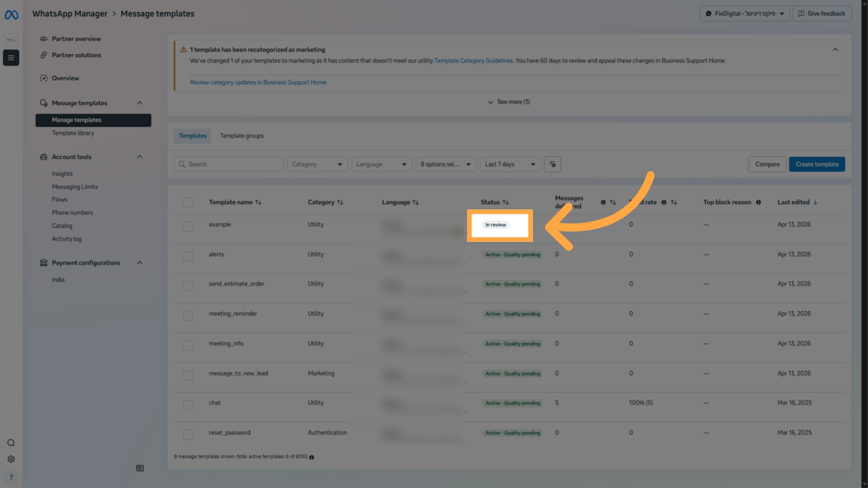Click info icon beside templates shown count
The height and width of the screenshot is (488, 868).
[x=311, y=457]
